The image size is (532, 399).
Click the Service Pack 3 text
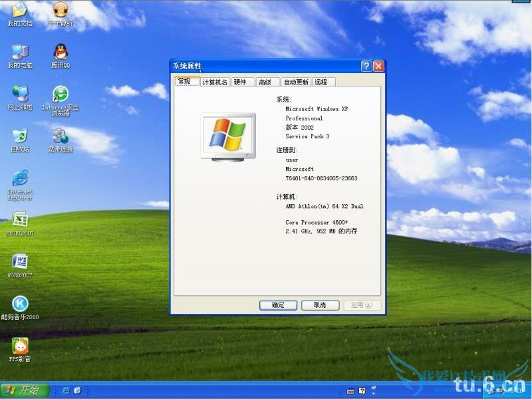point(307,136)
